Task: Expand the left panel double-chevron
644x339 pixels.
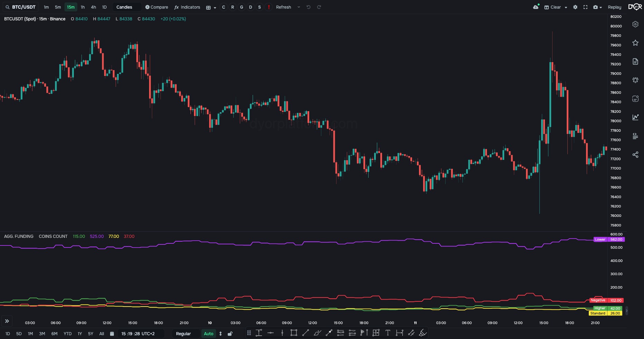Action: (x=7, y=321)
